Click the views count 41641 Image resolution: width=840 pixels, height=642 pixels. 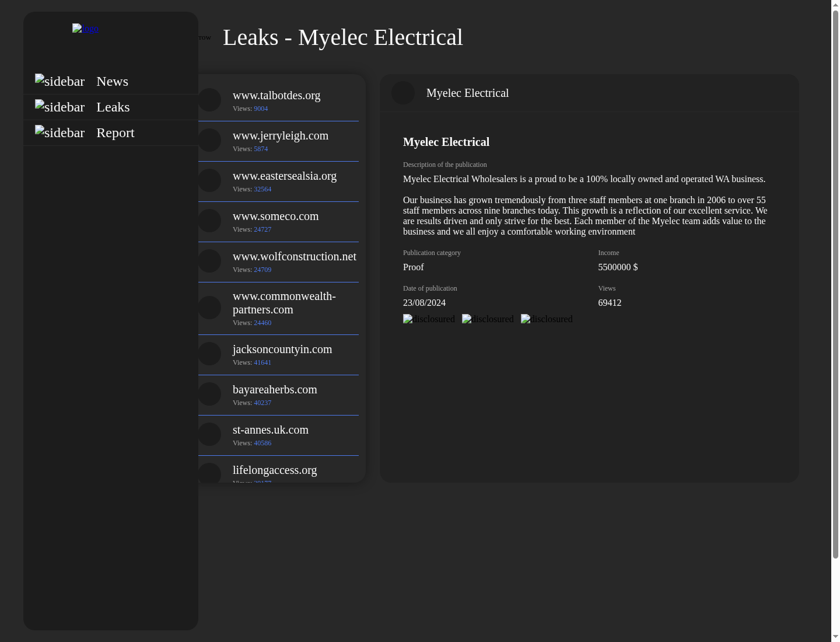coord(262,362)
